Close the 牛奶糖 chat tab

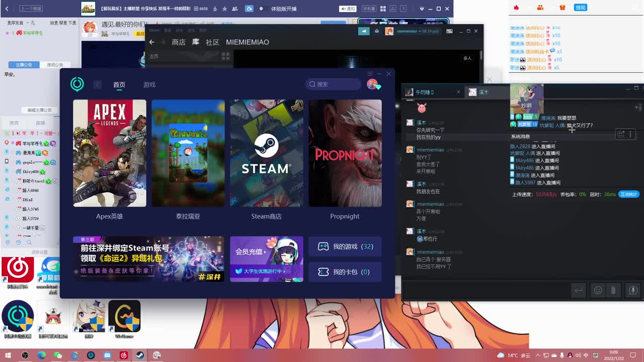(x=458, y=92)
